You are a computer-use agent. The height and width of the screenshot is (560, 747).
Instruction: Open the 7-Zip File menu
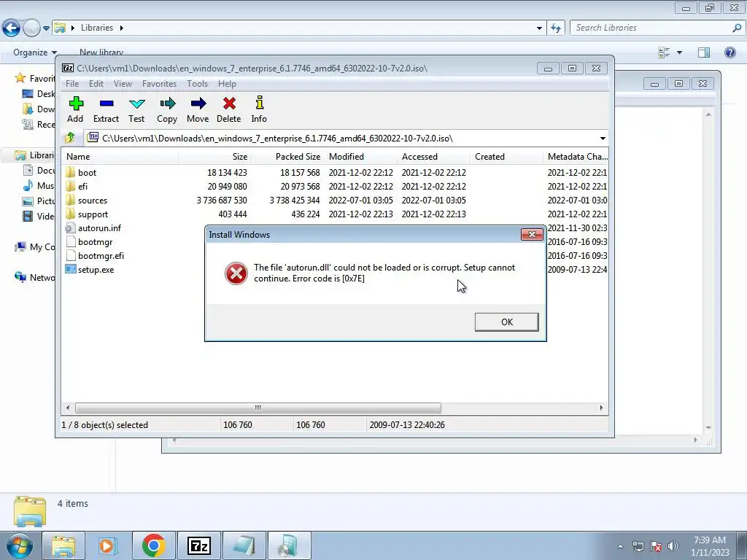click(x=72, y=84)
